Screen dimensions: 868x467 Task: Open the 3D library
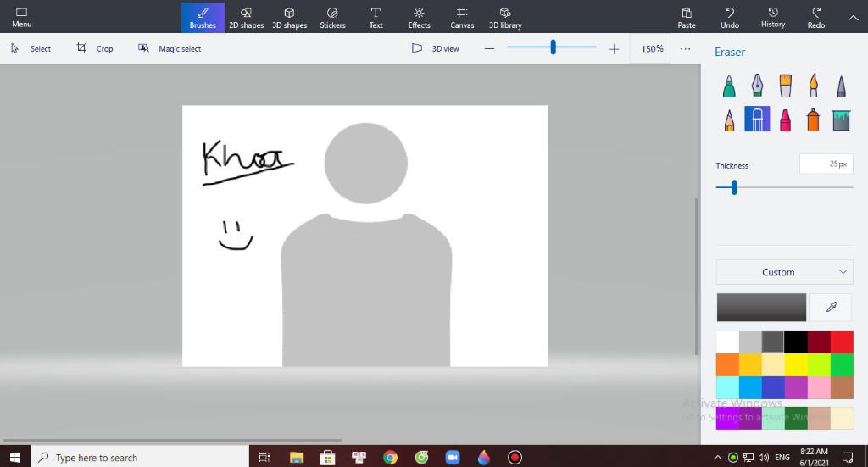(505, 18)
